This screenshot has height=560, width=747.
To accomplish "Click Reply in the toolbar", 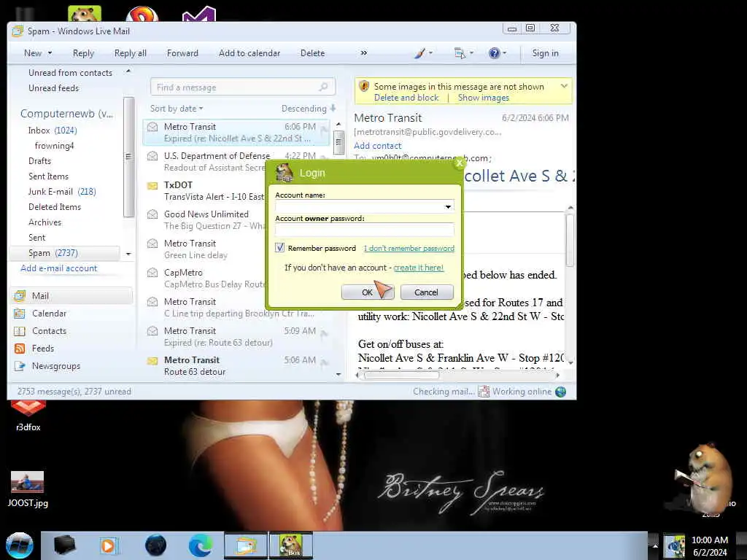I will [x=83, y=53].
